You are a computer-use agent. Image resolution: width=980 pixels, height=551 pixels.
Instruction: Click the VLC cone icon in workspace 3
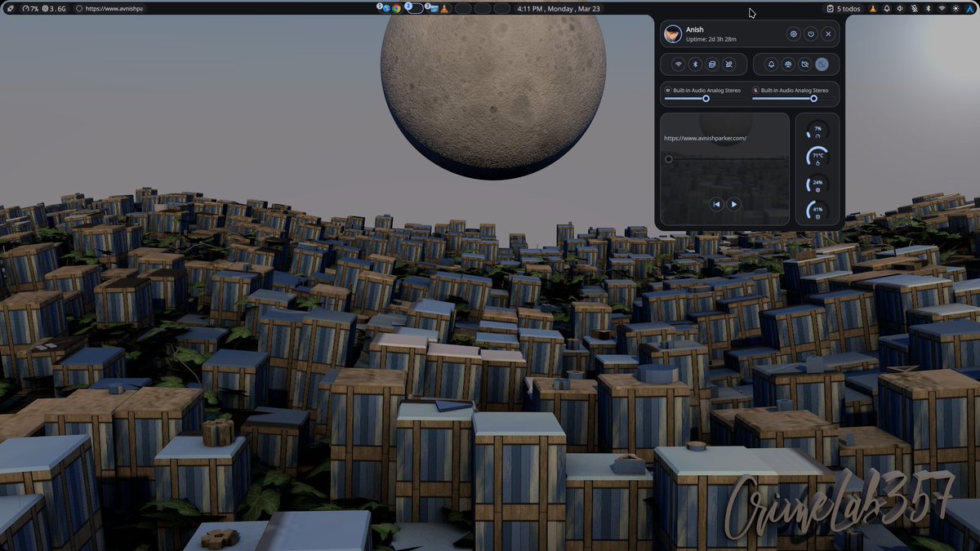coord(443,8)
